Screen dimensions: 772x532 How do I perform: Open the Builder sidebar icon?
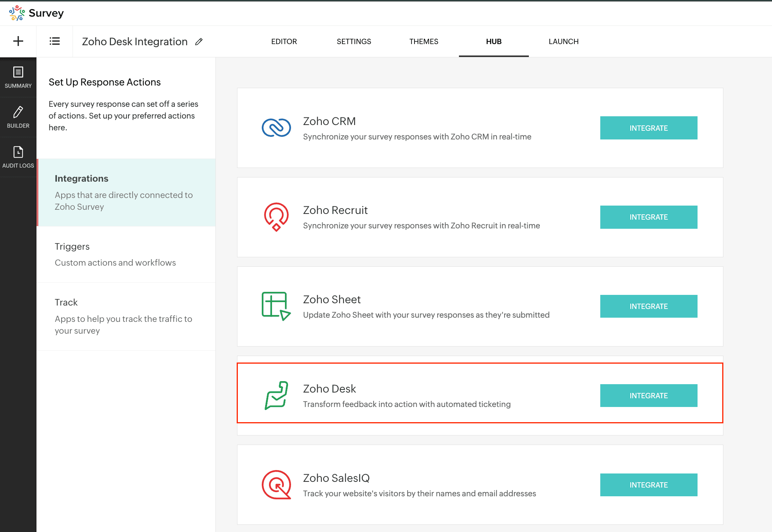coord(18,117)
